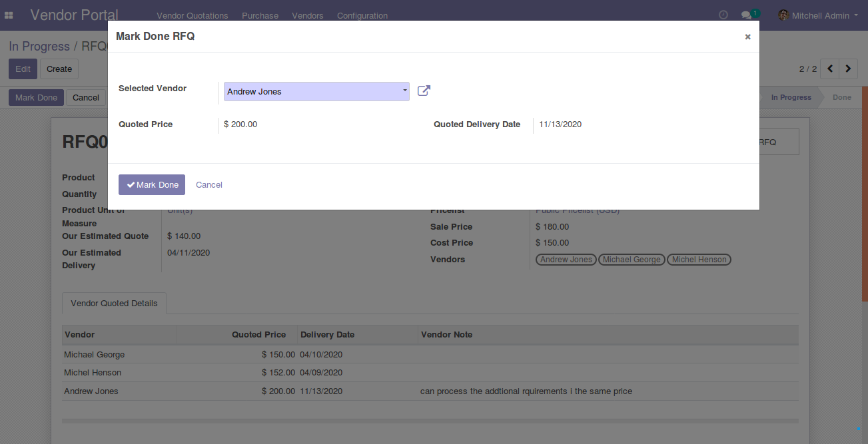Open external link for selected vendor
Viewport: 868px width, 444px height.
424,91
